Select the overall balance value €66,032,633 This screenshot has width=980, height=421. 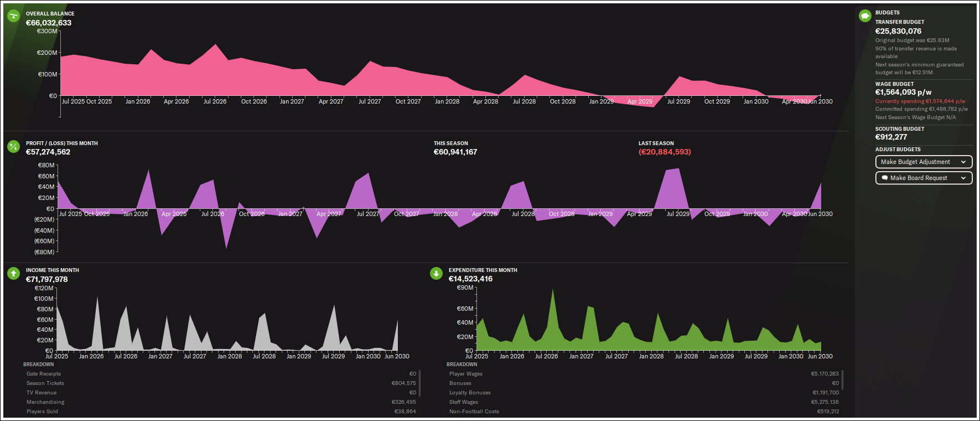point(49,23)
